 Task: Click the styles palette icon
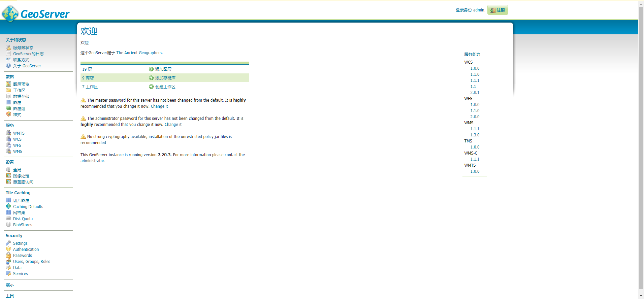point(8,114)
